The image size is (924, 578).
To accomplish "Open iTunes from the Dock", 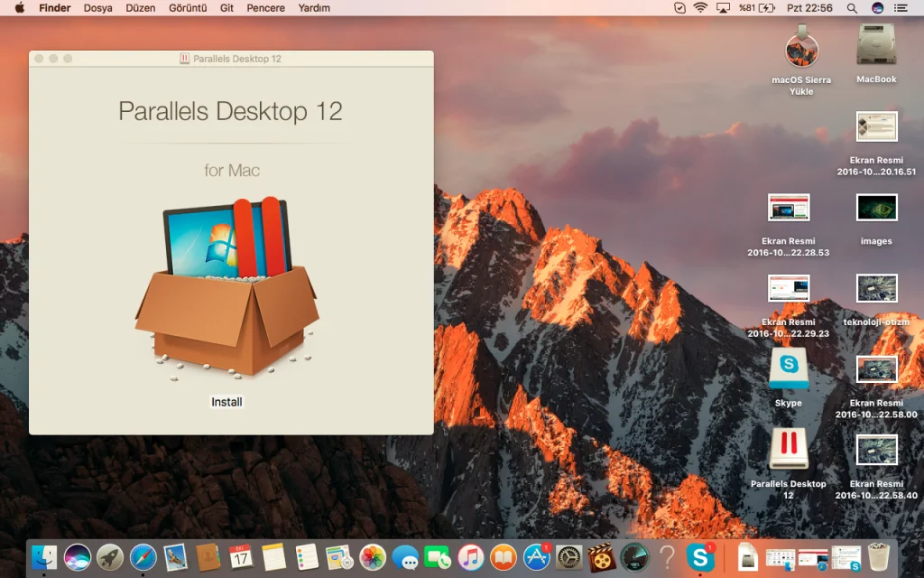I will point(470,557).
